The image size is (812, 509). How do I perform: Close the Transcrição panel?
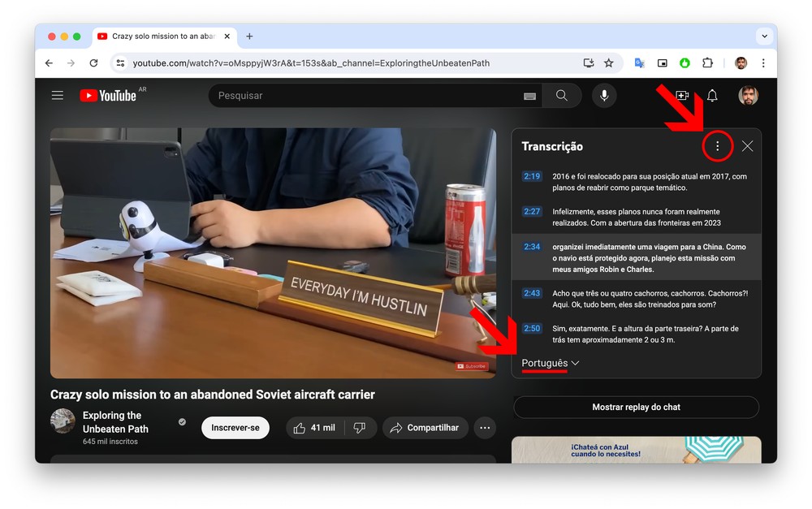point(747,146)
